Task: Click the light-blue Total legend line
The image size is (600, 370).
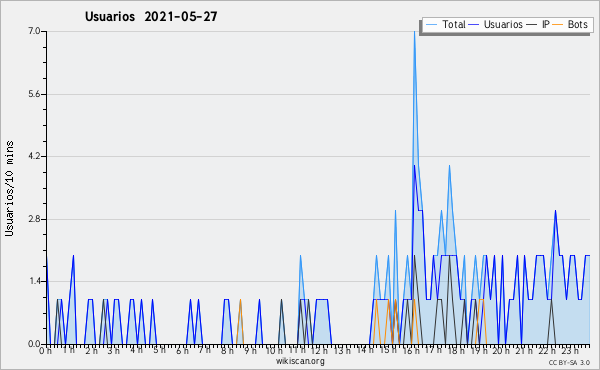Action: tap(431, 25)
